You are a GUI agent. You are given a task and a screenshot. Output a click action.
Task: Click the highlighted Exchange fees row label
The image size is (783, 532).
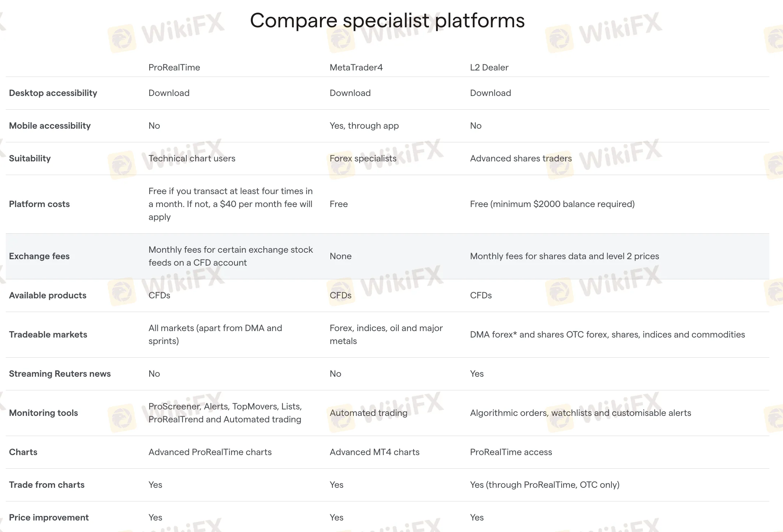pyautogui.click(x=39, y=256)
